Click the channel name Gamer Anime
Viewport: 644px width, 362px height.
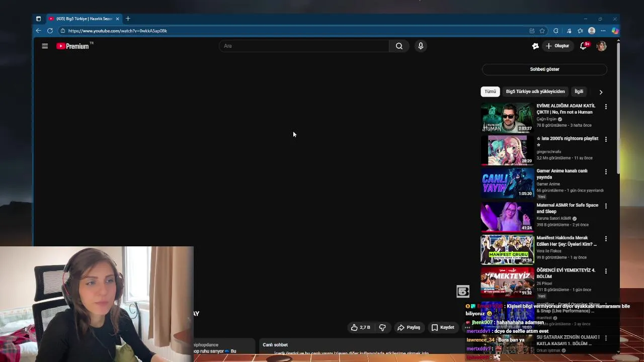(x=548, y=184)
